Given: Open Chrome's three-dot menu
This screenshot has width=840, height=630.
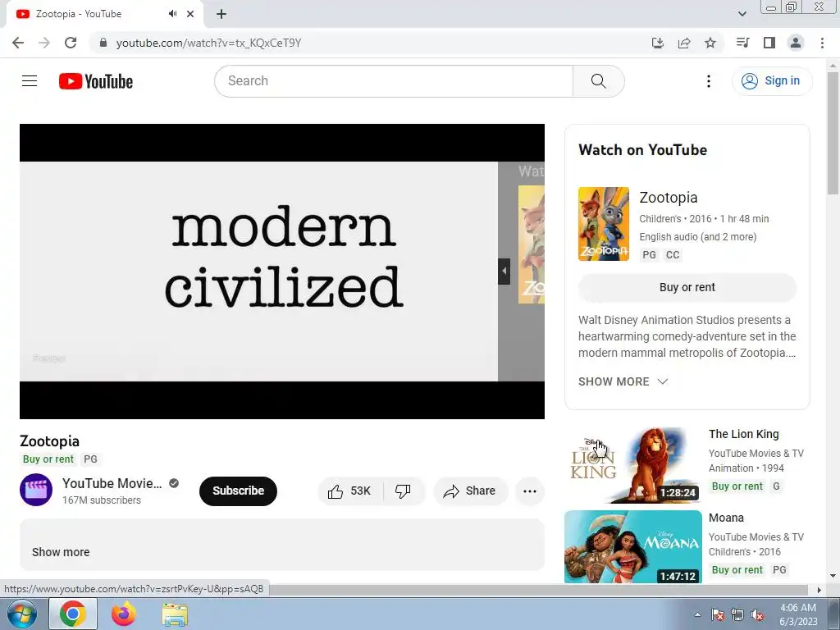Looking at the screenshot, I should [822, 43].
